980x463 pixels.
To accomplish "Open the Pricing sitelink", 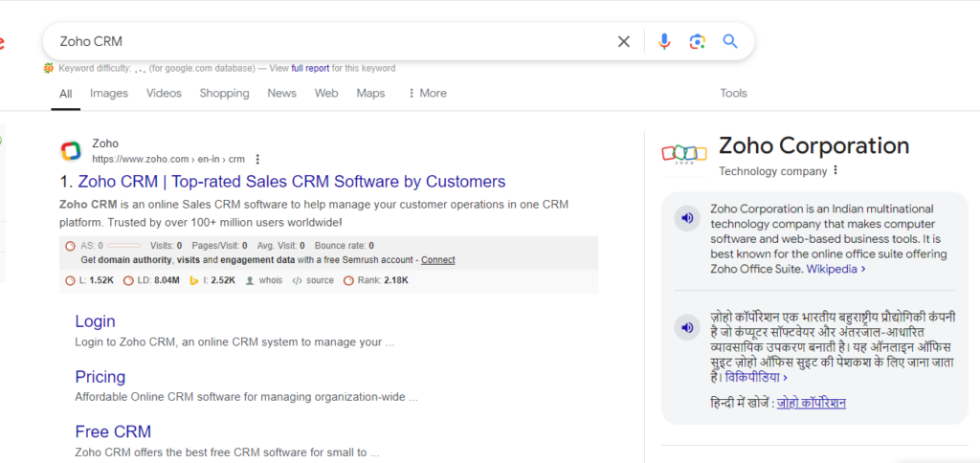I will tap(100, 377).
